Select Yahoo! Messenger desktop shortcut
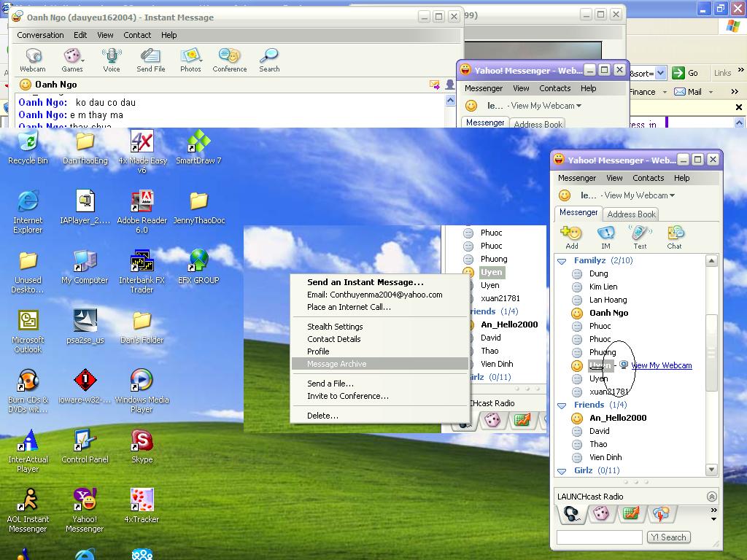 click(x=85, y=510)
